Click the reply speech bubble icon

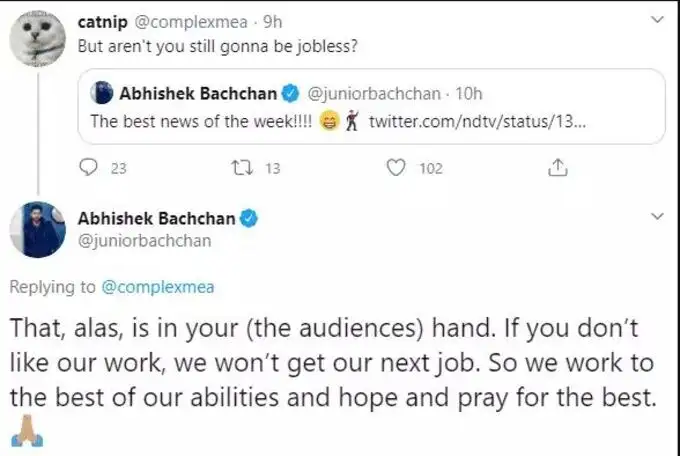[89, 169]
